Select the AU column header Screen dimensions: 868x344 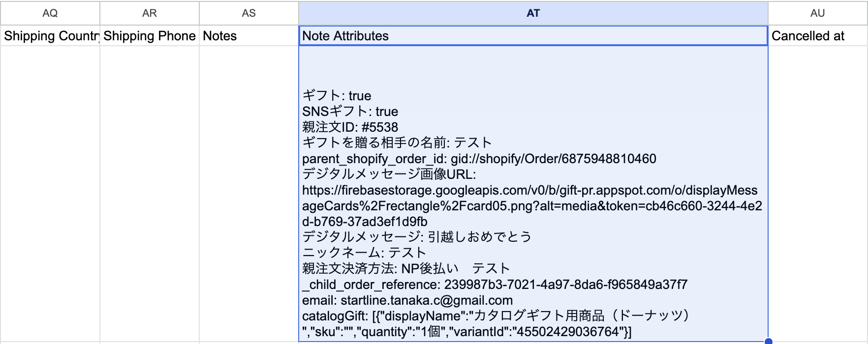[817, 13]
